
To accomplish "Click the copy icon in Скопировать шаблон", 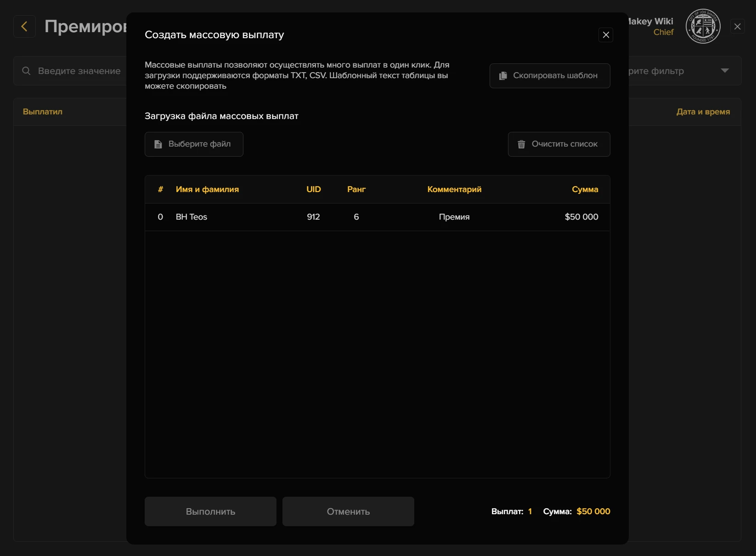I will click(503, 76).
